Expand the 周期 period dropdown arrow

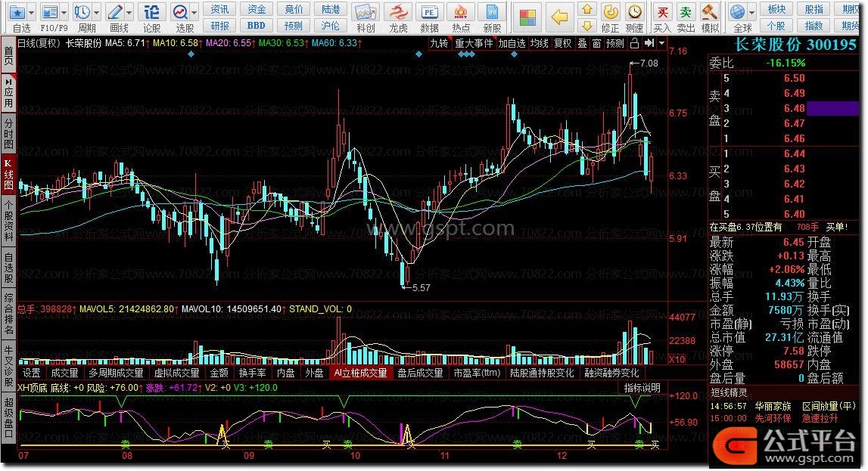pos(96,13)
